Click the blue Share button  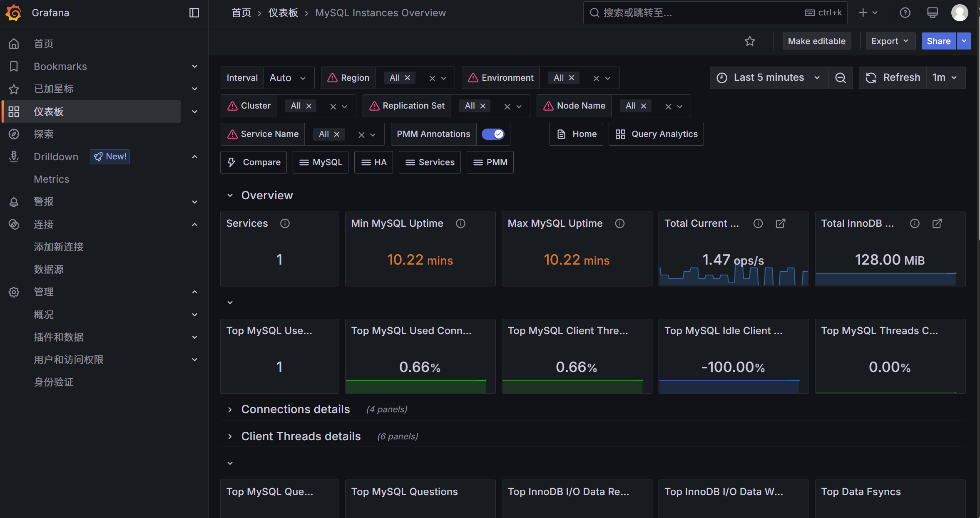939,41
